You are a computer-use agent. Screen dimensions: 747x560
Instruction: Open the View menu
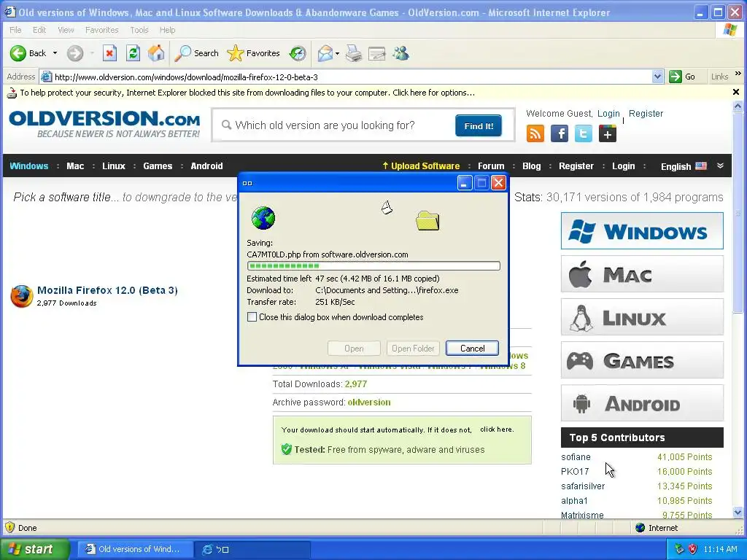click(x=66, y=30)
